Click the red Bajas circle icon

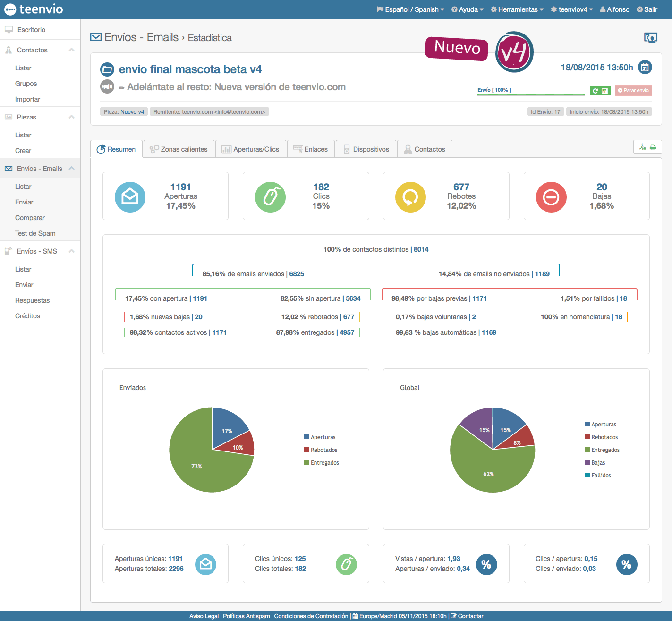[x=551, y=197]
